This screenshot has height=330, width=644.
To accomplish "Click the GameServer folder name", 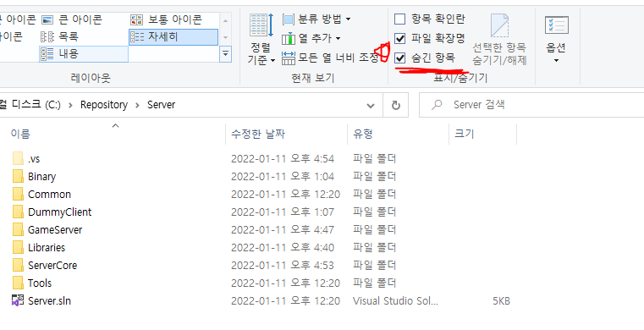I will (55, 230).
